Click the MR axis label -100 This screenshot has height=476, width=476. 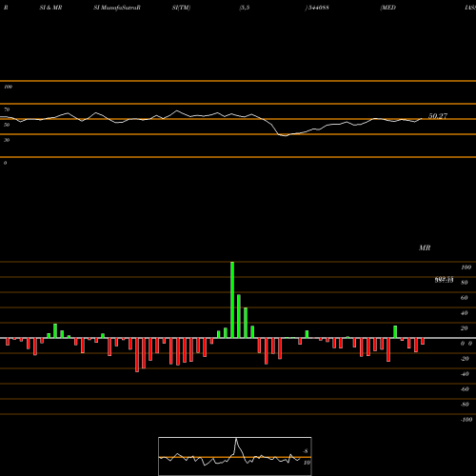(466, 420)
